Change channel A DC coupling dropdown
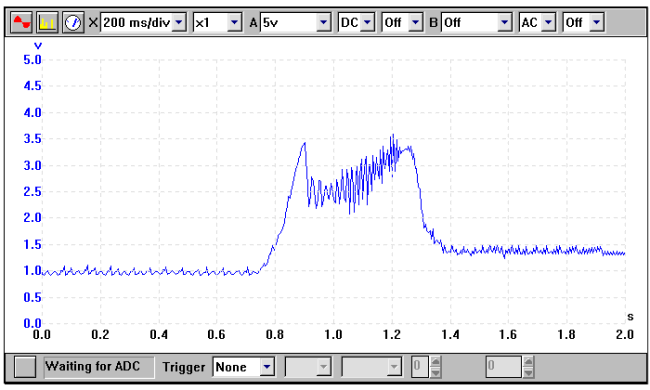Viewport: 650px width, 390px height. 367,22
